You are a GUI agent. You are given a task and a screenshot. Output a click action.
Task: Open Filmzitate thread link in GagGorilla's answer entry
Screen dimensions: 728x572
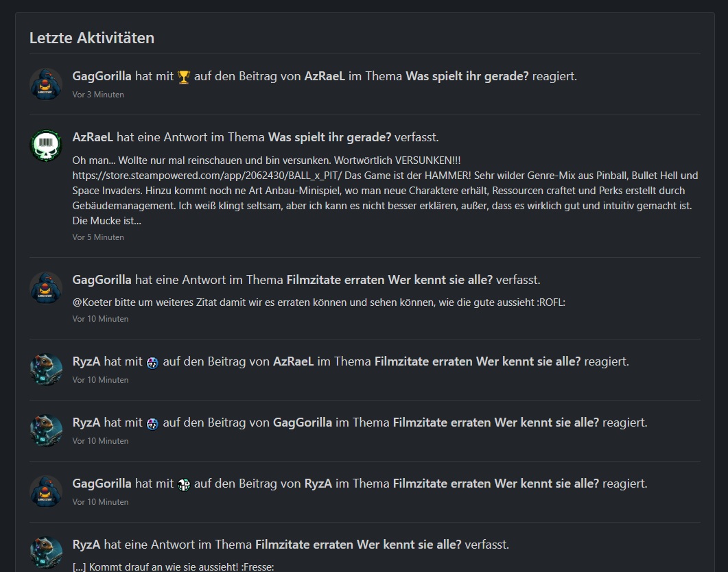click(x=389, y=280)
